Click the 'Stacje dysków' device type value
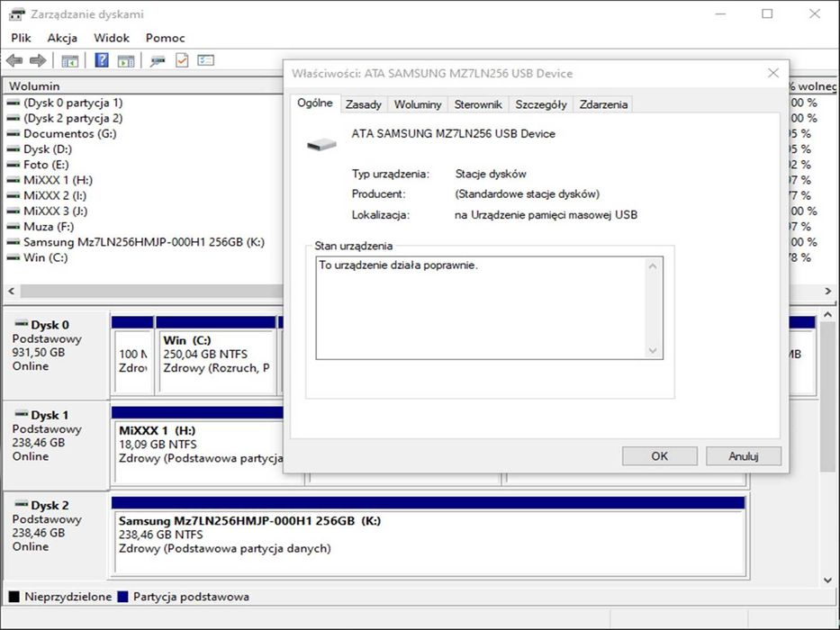 click(x=491, y=174)
